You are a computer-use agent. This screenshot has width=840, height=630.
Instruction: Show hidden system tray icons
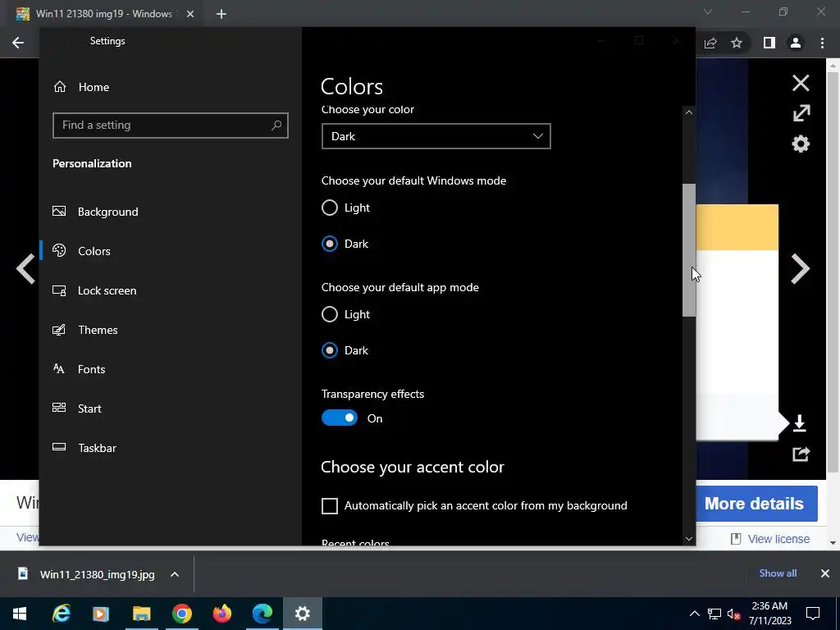tap(694, 614)
